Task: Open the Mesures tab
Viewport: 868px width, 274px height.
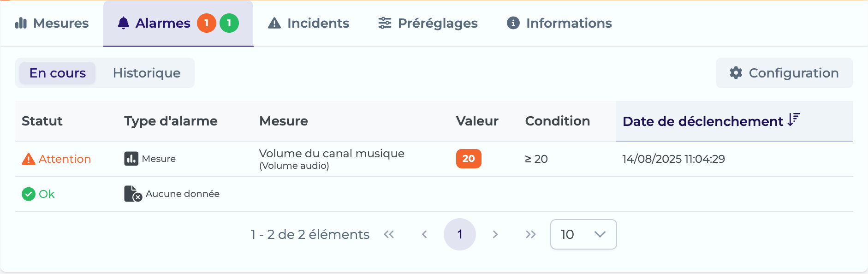Action: pyautogui.click(x=52, y=23)
